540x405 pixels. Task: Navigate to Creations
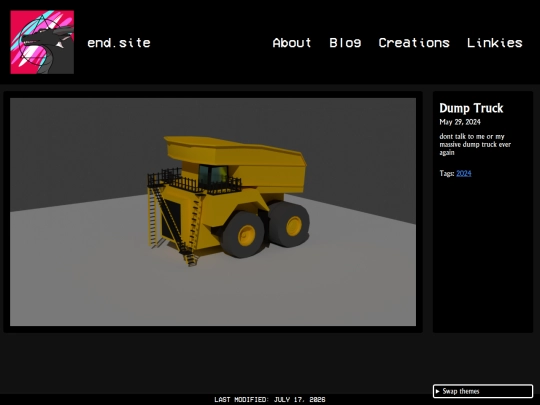(x=414, y=43)
